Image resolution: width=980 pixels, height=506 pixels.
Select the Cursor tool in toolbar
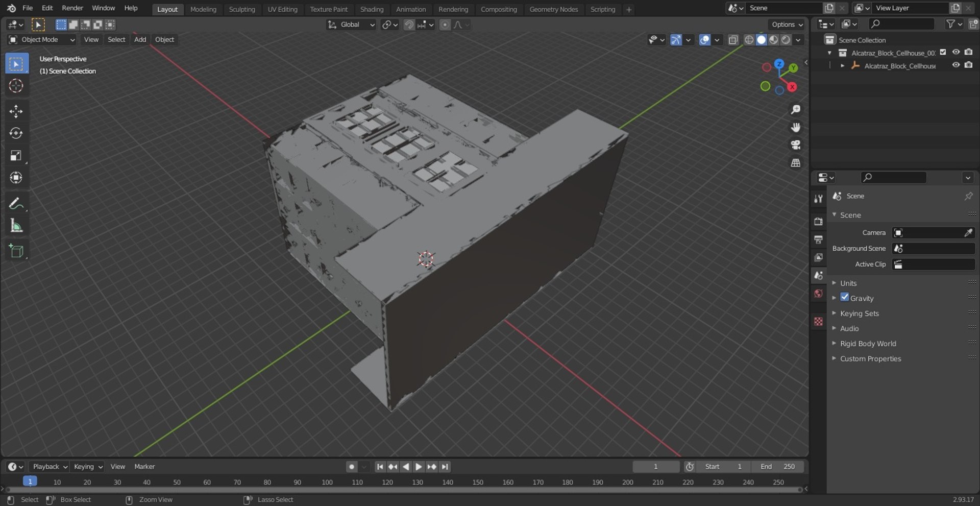pos(16,86)
